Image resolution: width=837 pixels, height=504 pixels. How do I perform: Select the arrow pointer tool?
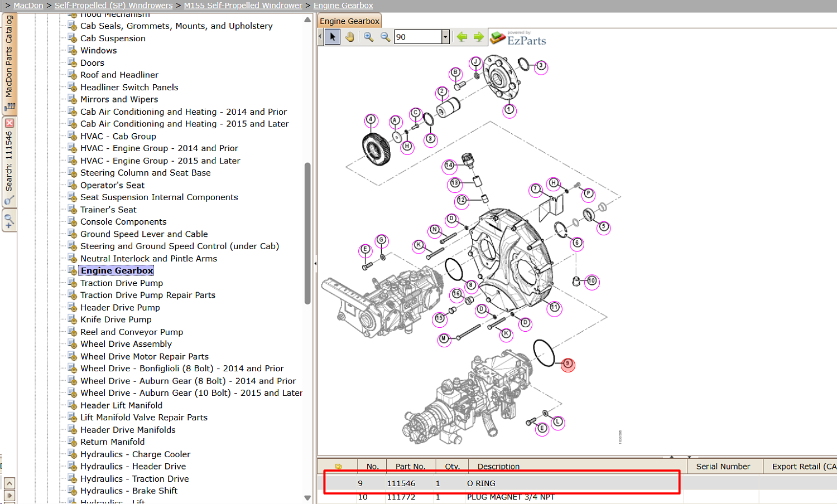pos(333,37)
